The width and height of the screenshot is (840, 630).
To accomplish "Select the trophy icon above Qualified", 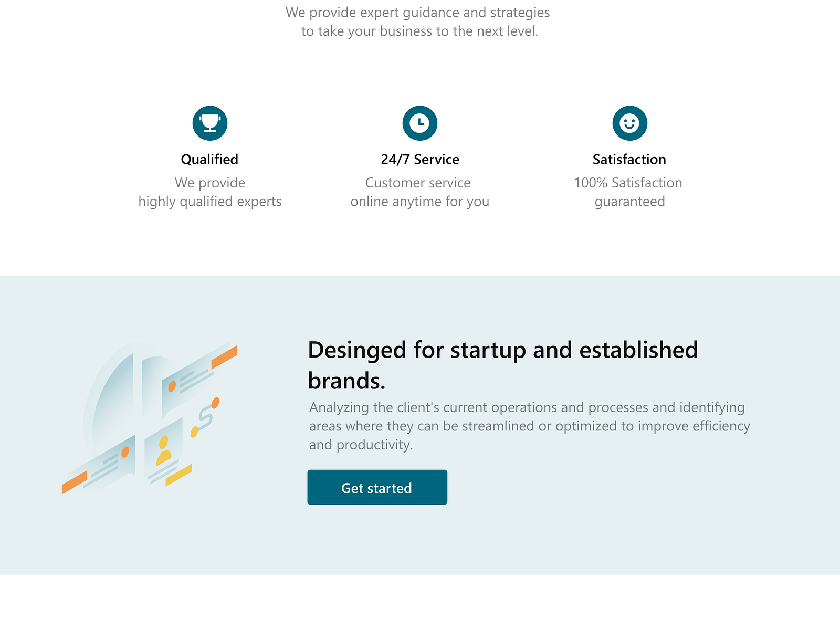I will pyautogui.click(x=209, y=122).
